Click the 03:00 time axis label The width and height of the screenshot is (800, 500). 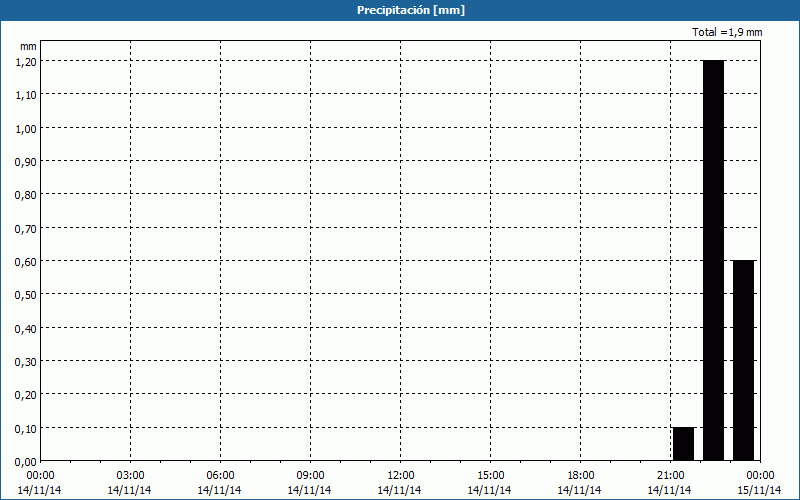tap(130, 476)
